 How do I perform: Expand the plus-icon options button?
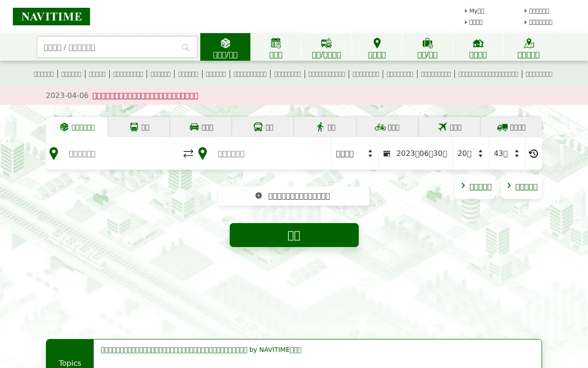[x=294, y=196]
